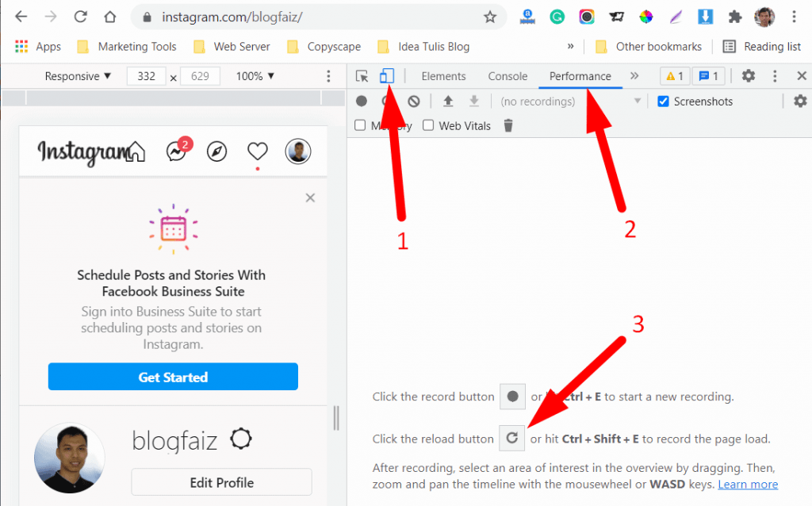Switch to the Elements tab

point(443,76)
